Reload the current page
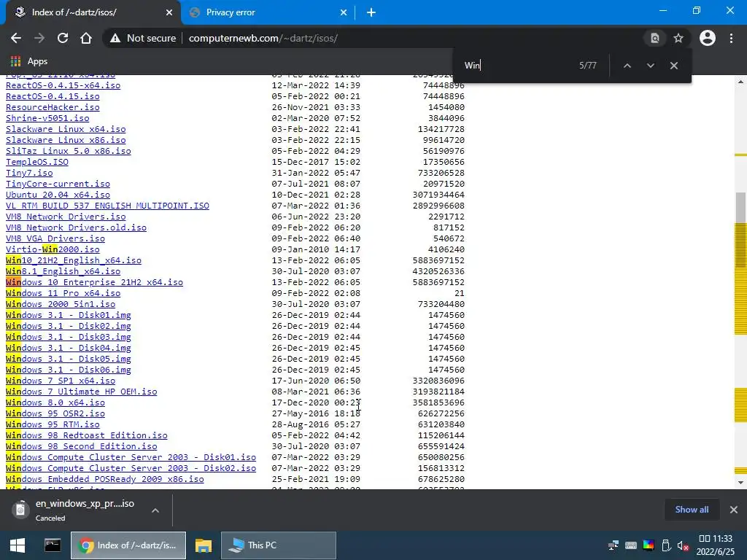747x560 pixels. 63,38
